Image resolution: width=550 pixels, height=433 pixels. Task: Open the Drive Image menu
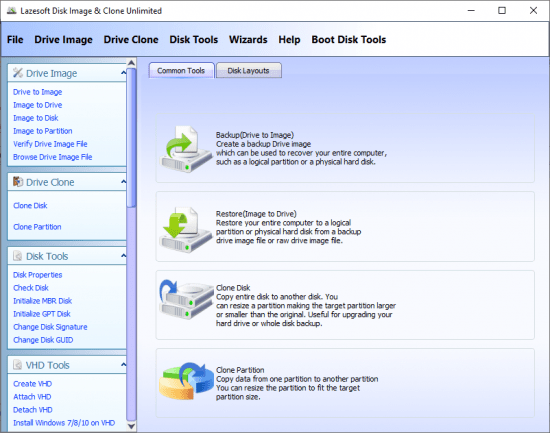(x=63, y=40)
